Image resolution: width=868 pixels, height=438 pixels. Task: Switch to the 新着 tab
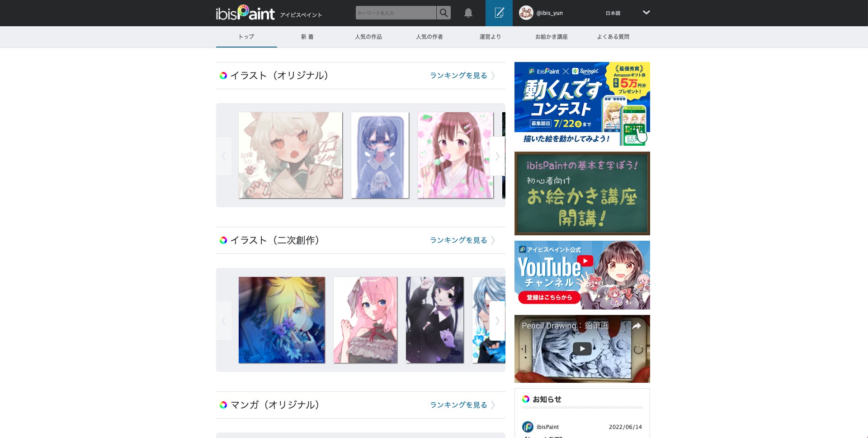pyautogui.click(x=307, y=37)
